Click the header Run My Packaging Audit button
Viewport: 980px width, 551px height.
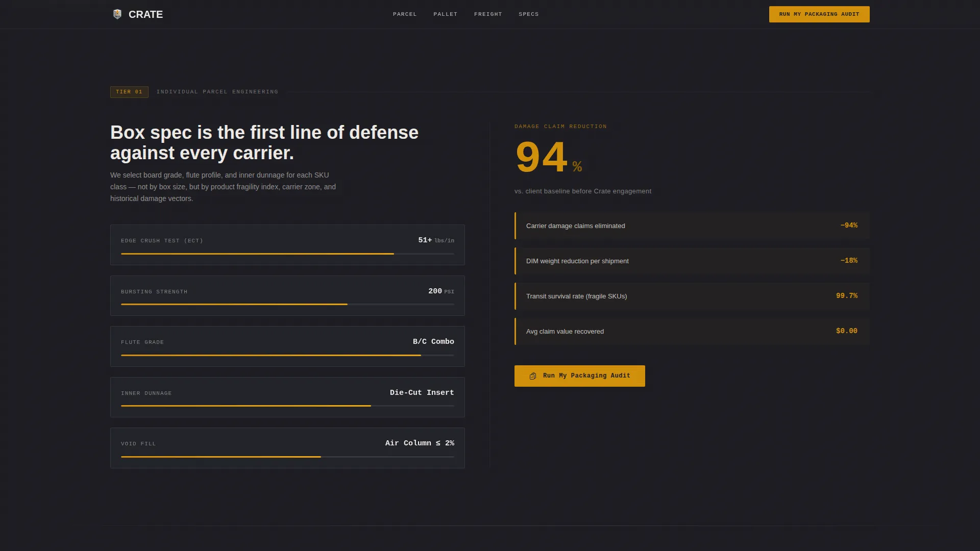819,14
